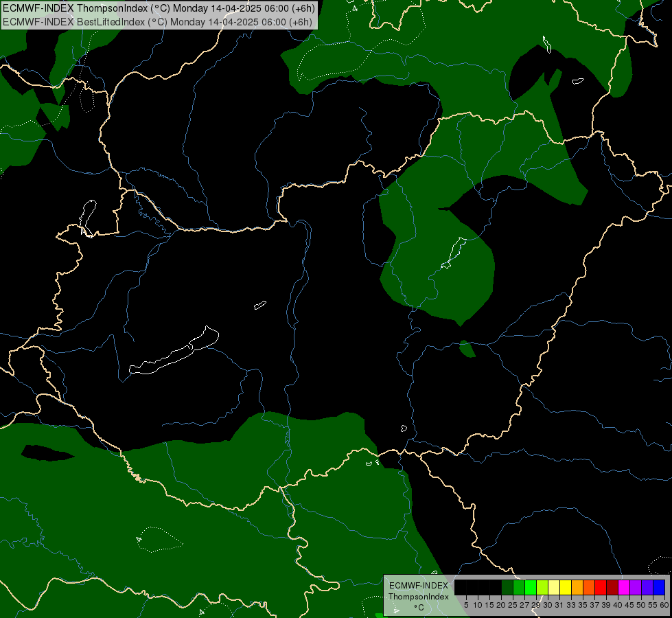Click legend tick value 25

pyautogui.click(x=513, y=605)
